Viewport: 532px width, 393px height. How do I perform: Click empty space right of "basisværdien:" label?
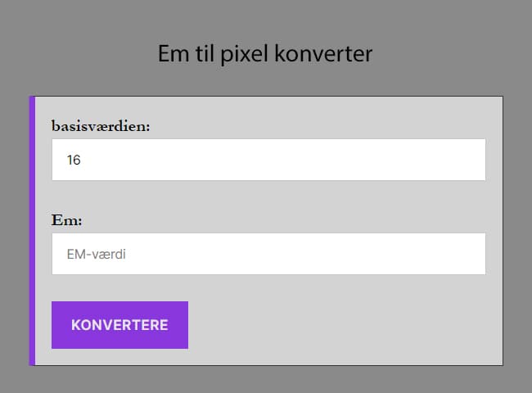pyautogui.click(x=319, y=126)
